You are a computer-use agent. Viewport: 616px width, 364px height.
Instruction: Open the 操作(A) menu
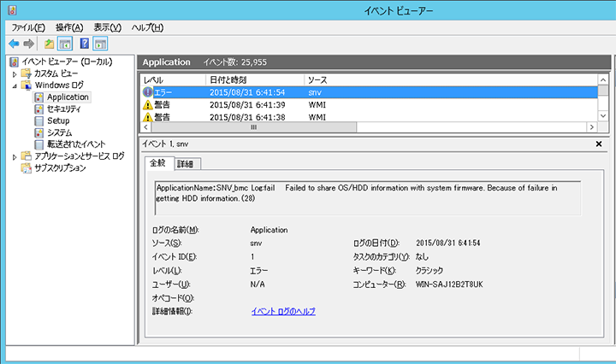69,27
